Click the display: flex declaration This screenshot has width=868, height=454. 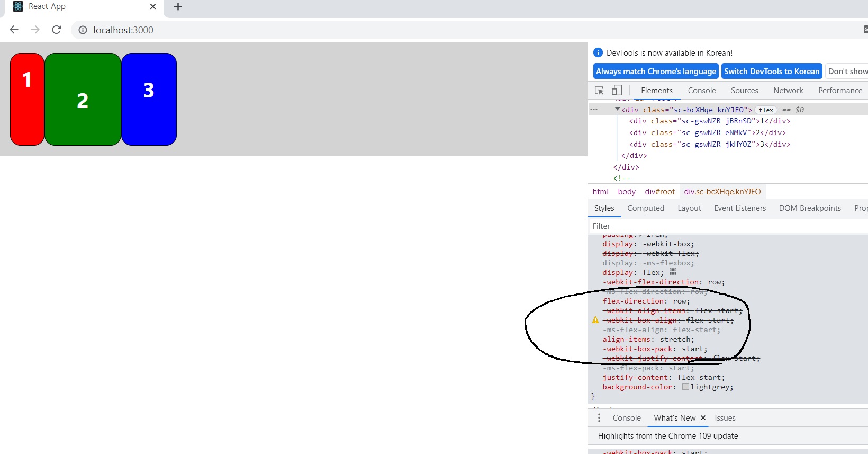(633, 273)
